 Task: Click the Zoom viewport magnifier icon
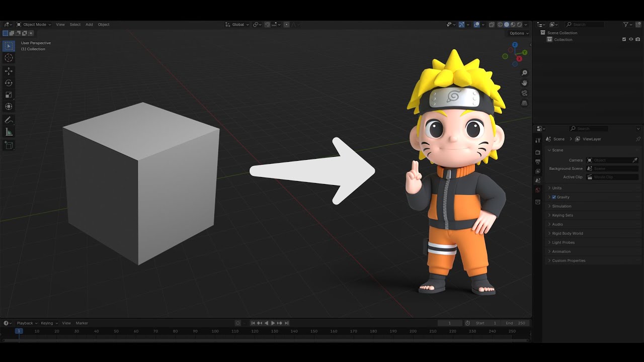[524, 73]
